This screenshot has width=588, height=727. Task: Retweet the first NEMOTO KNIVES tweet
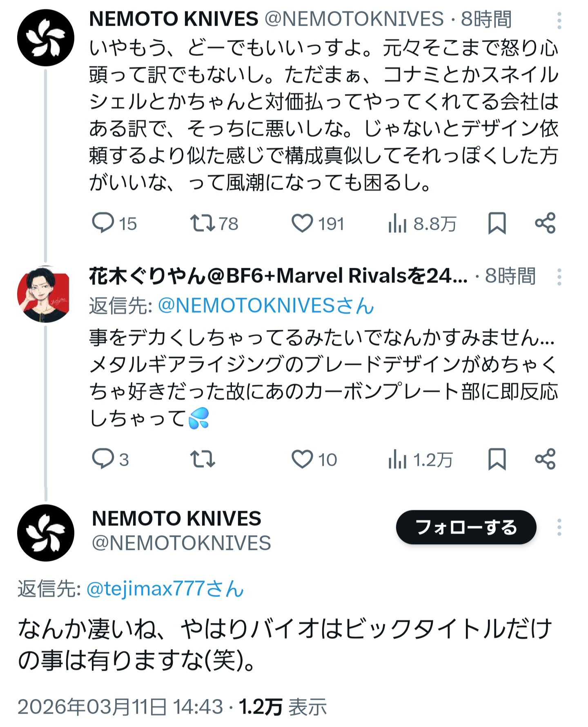(203, 223)
